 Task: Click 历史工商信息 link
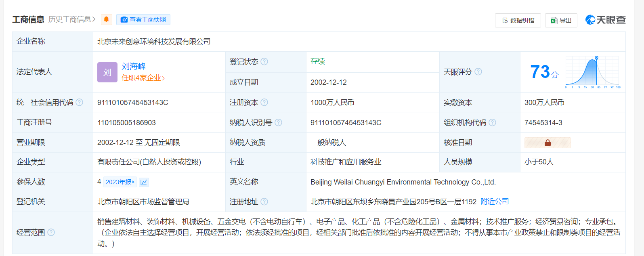pyautogui.click(x=72, y=19)
